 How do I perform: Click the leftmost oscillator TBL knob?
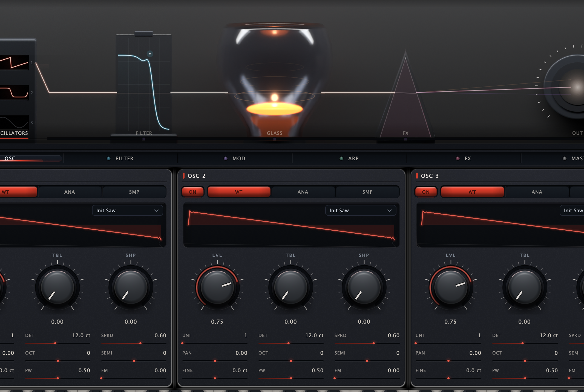point(57,288)
